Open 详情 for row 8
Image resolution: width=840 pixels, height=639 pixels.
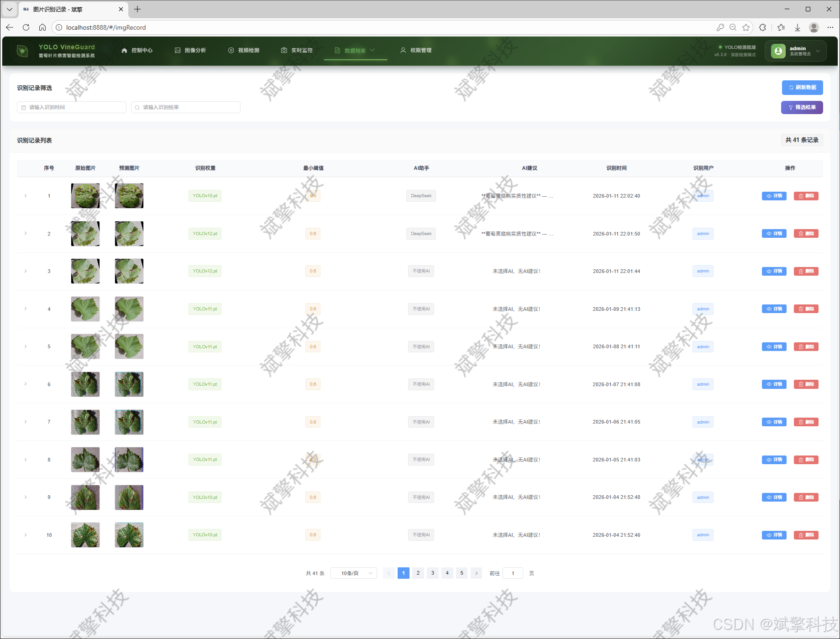(x=774, y=460)
